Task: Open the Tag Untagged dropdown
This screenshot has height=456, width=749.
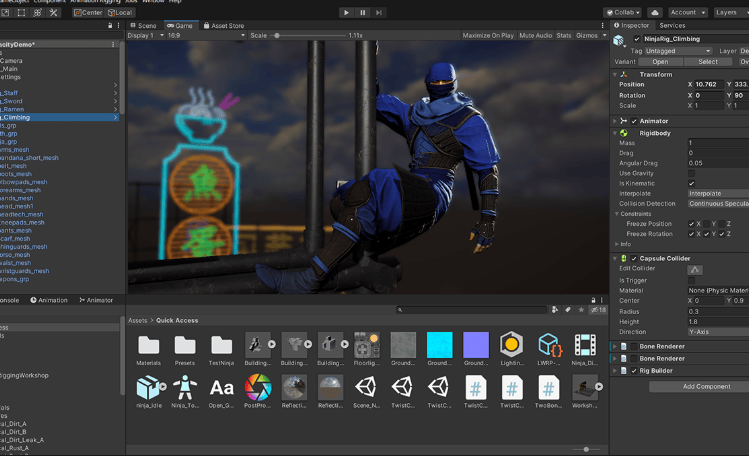Action: tap(678, 51)
